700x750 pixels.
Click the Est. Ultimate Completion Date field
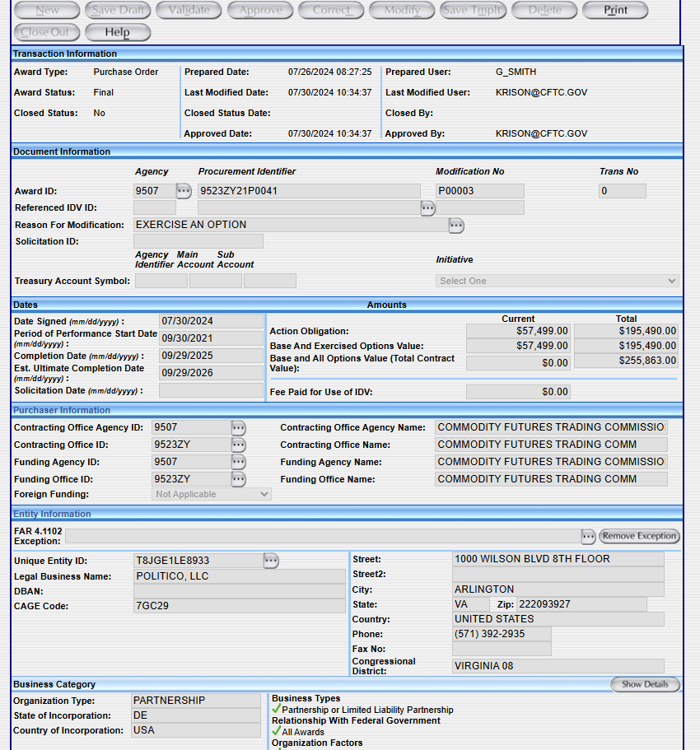coord(211,373)
